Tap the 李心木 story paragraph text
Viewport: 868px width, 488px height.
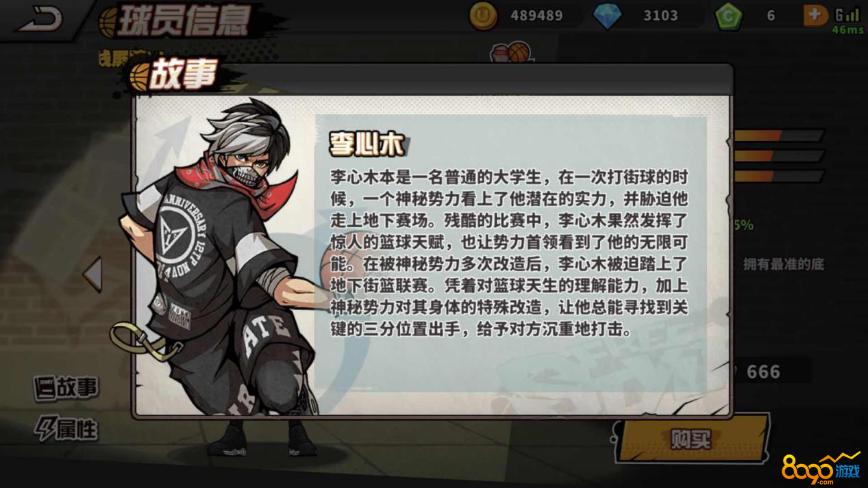tap(508, 253)
